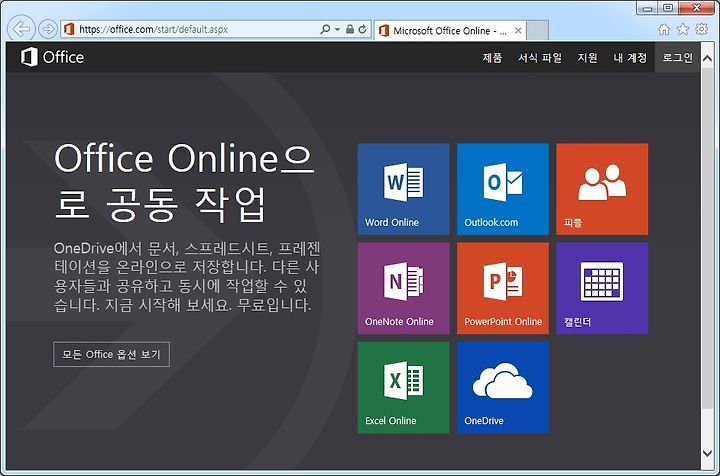
Task: Click the Office logo in header
Action: [52, 57]
